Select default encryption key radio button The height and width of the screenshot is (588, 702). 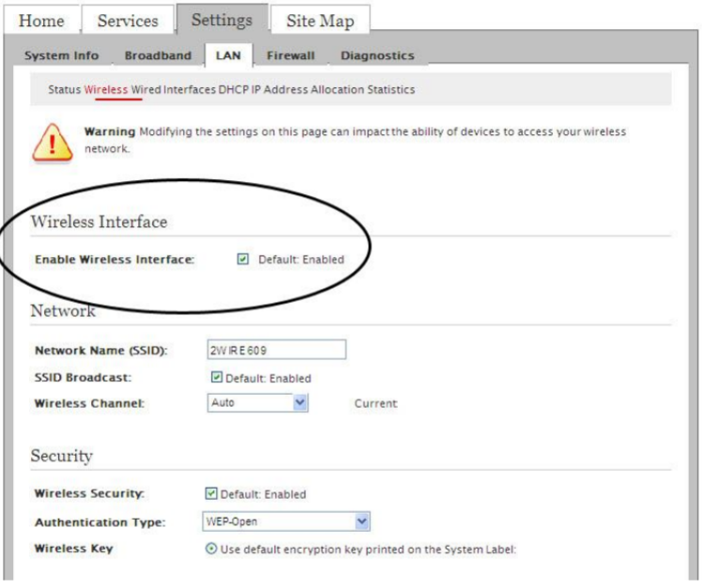click(x=211, y=549)
